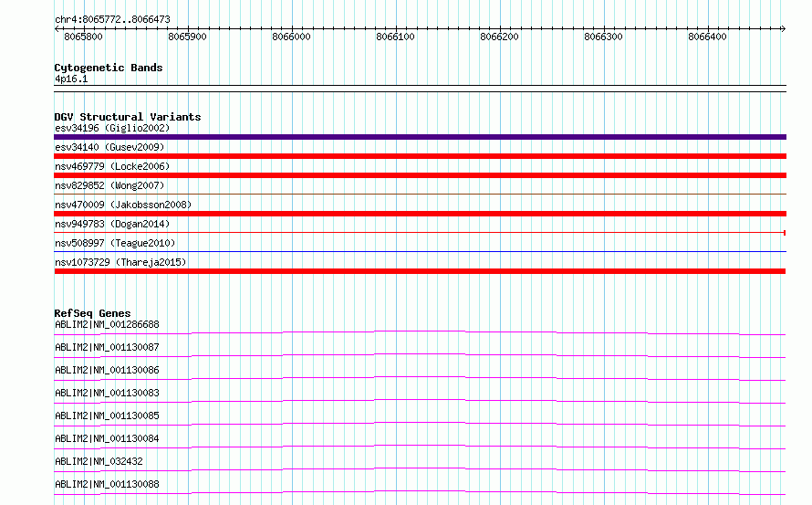Click the 8066400 ruler position label
Viewport: 812px width, 505px height.
(x=707, y=37)
